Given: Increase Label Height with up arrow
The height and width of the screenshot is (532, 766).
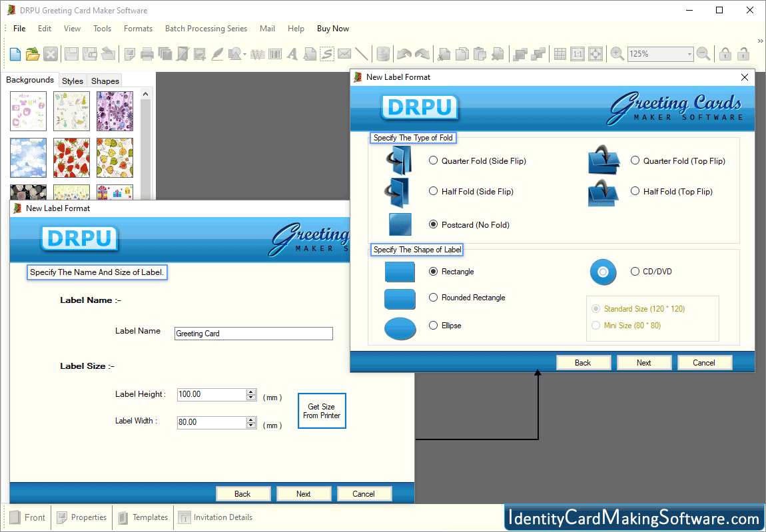Looking at the screenshot, I should 251,392.
